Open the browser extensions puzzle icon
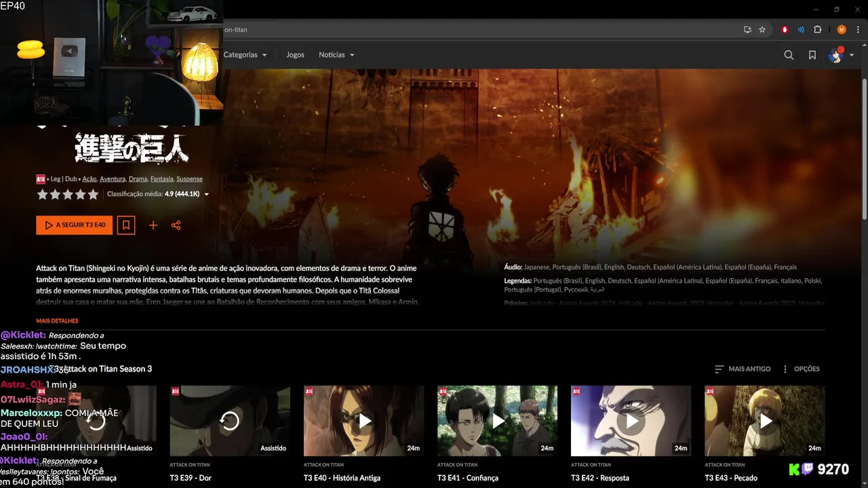 pyautogui.click(x=817, y=30)
